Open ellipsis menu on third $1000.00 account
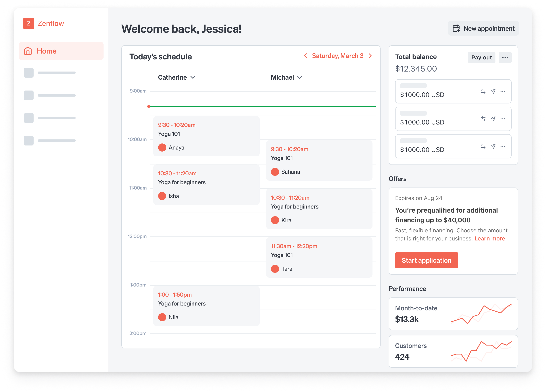The height and width of the screenshot is (392, 546). 503,146
